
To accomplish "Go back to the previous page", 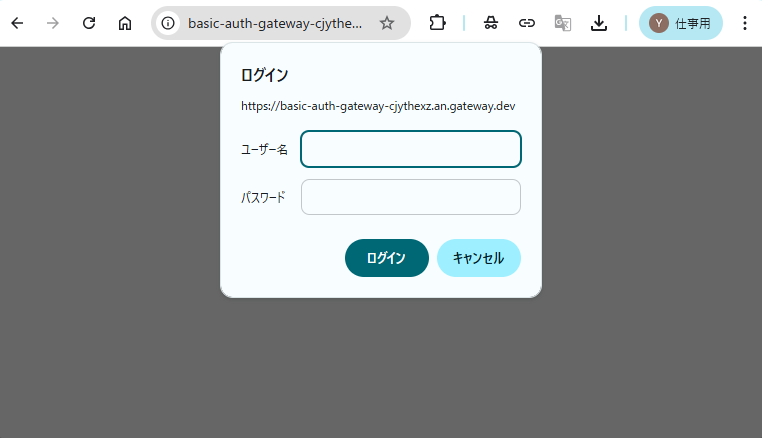I will 17,23.
